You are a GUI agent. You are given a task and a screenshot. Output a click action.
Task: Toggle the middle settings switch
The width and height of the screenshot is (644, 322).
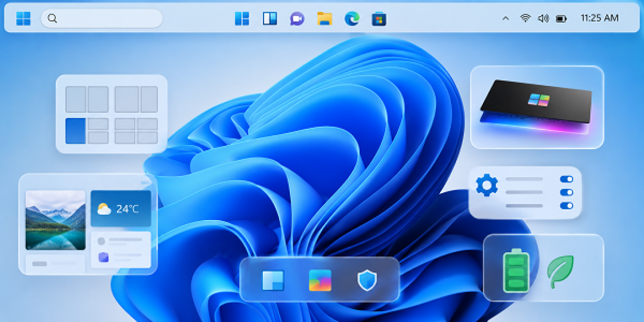pyautogui.click(x=566, y=192)
